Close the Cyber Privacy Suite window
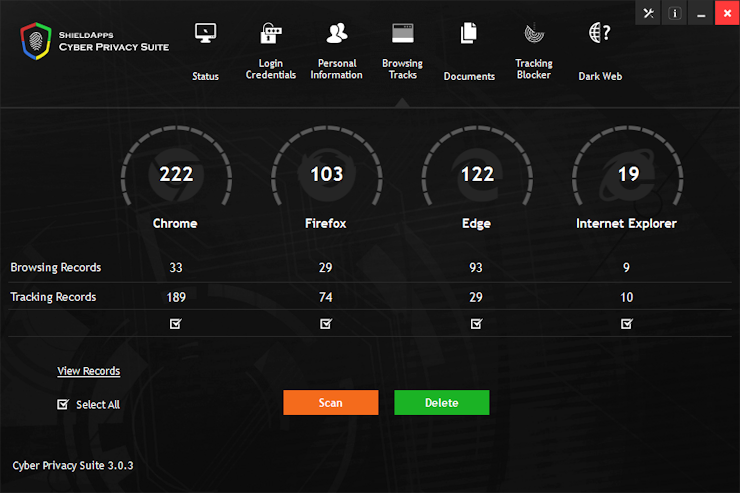The height and width of the screenshot is (493, 740). [727, 13]
